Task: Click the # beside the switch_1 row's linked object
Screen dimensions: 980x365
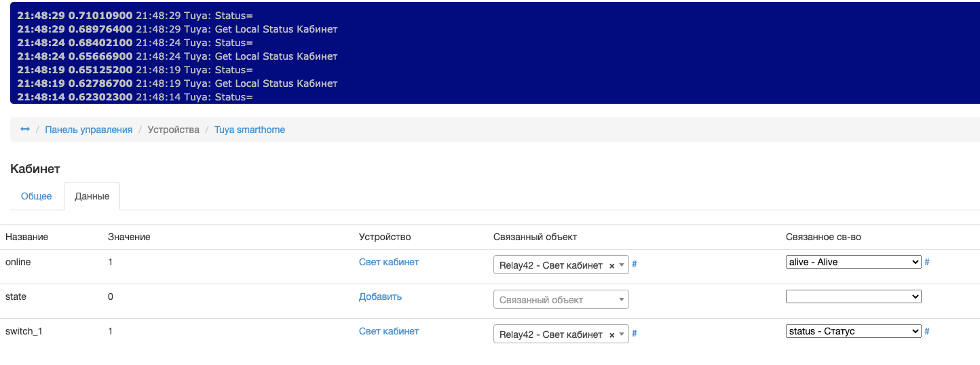Action: click(x=635, y=334)
